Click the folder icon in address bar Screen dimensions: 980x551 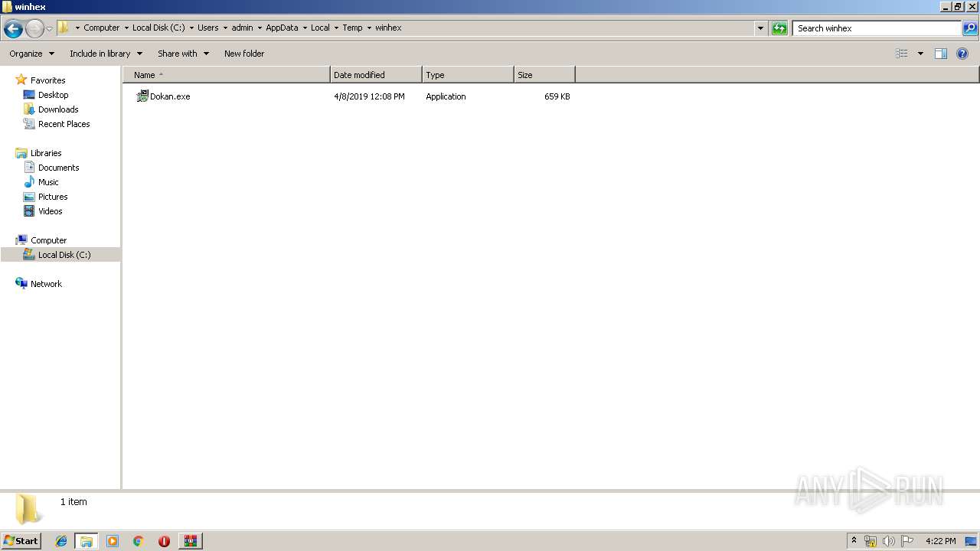(64, 28)
